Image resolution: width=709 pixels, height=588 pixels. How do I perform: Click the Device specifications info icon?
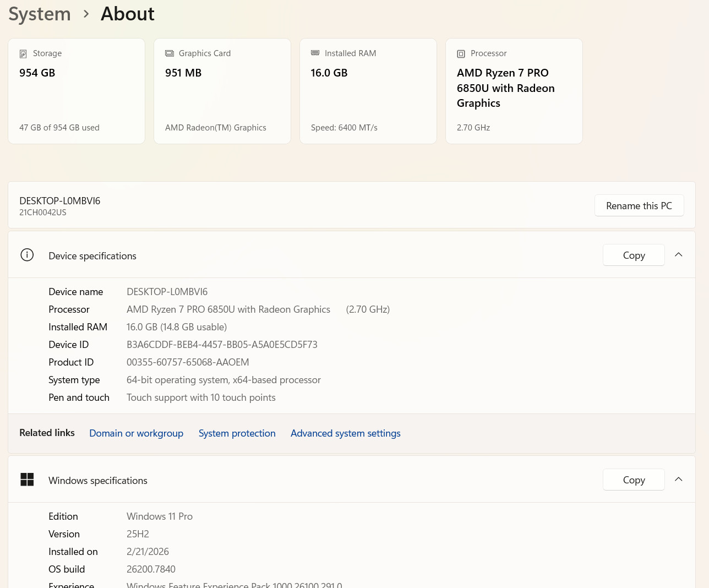27,255
